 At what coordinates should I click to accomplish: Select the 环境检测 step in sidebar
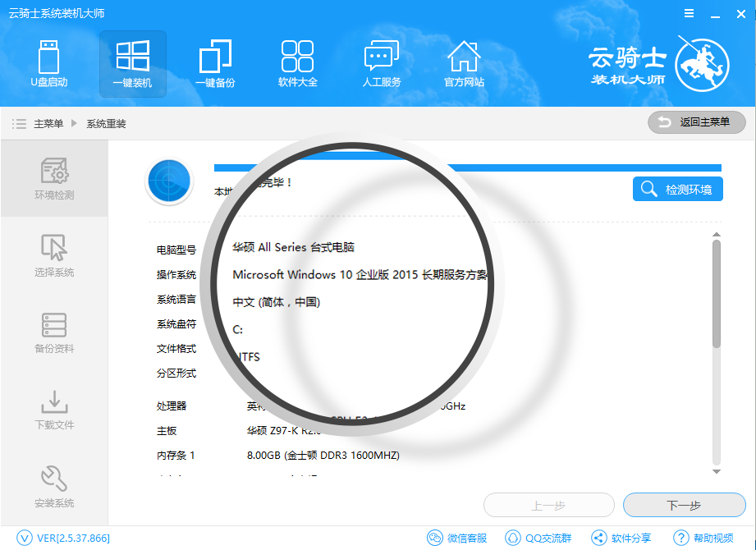coord(54,179)
